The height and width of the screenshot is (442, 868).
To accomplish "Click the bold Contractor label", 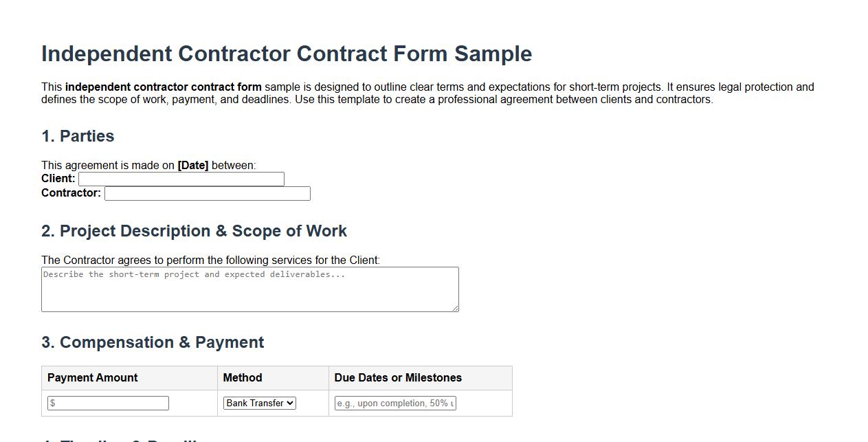I will tap(70, 193).
